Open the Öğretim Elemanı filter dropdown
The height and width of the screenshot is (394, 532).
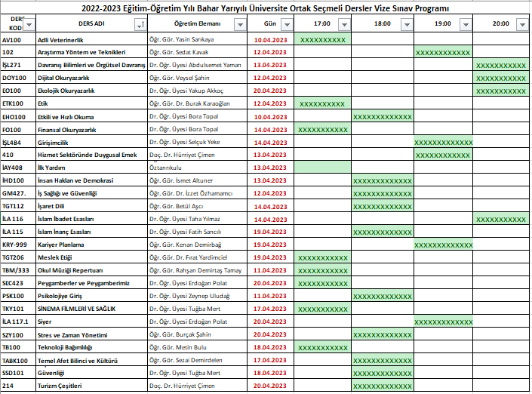[240, 24]
